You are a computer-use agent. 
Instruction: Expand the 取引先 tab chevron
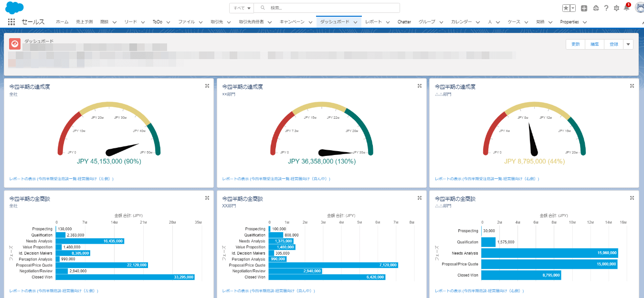pos(229,21)
